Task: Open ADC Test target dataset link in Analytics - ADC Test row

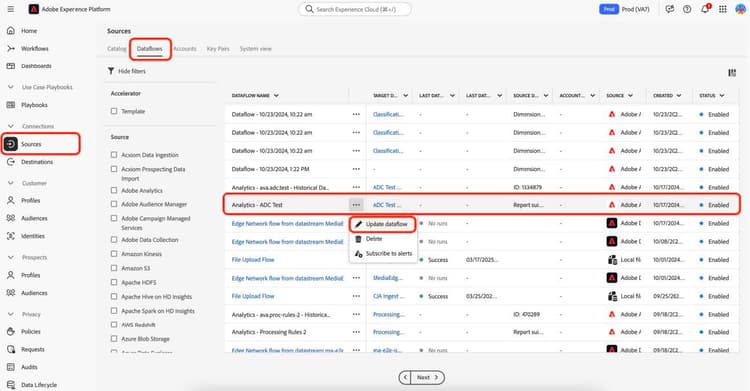Action: click(387, 205)
